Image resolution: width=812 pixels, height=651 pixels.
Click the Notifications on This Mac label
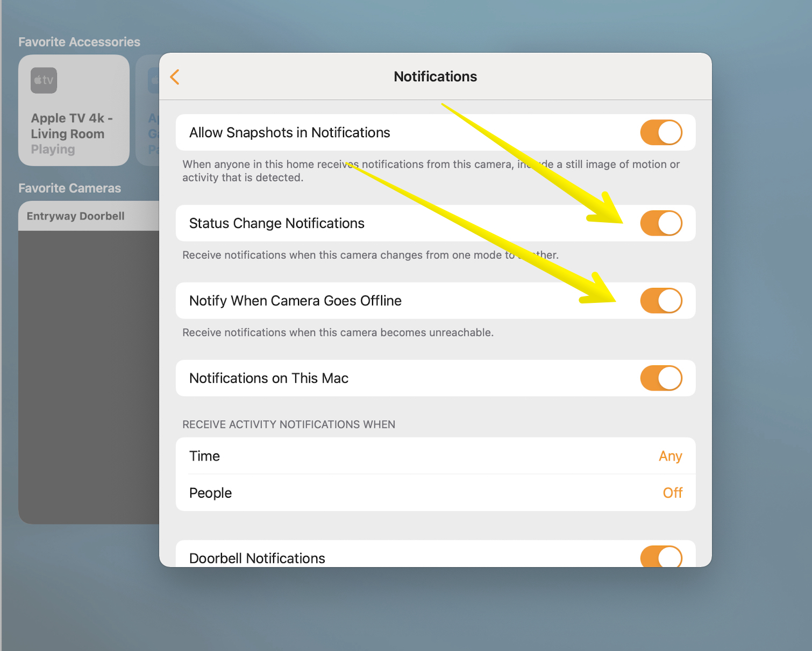pos(269,378)
